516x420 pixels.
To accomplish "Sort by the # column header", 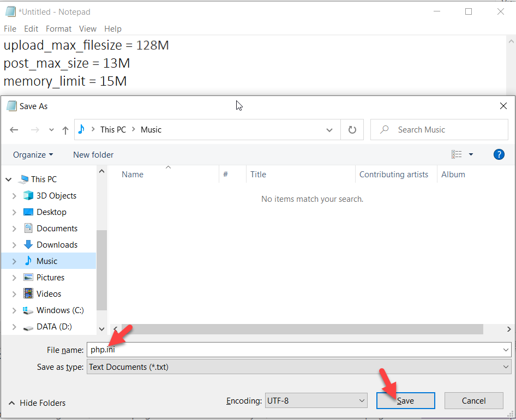I will (x=225, y=175).
